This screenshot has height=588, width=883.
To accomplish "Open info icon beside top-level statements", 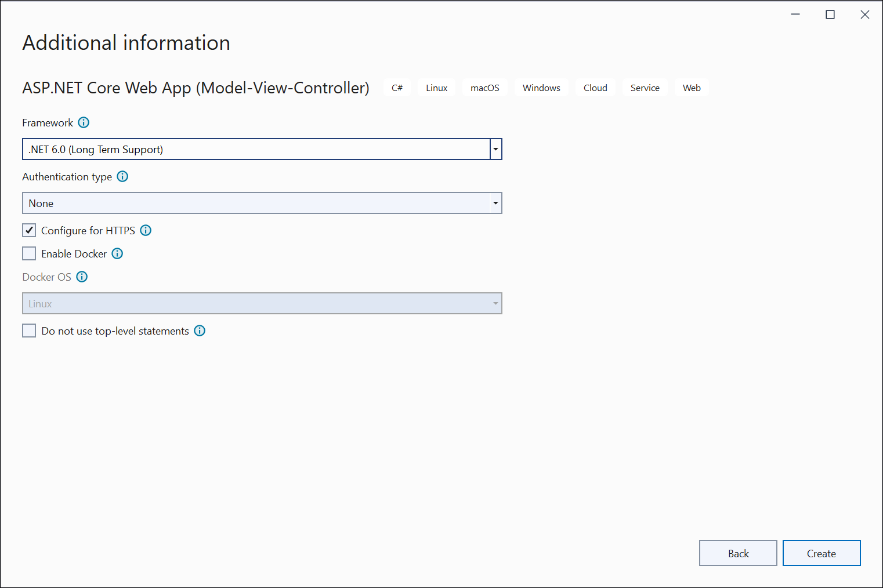I will point(200,331).
